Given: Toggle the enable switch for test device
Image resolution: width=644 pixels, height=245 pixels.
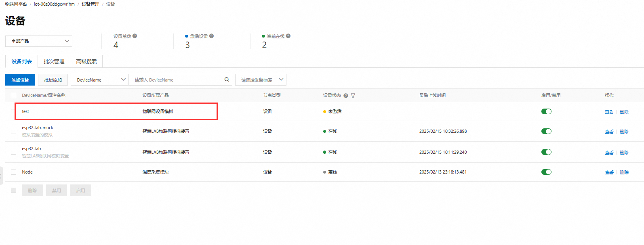Looking at the screenshot, I should (546, 111).
